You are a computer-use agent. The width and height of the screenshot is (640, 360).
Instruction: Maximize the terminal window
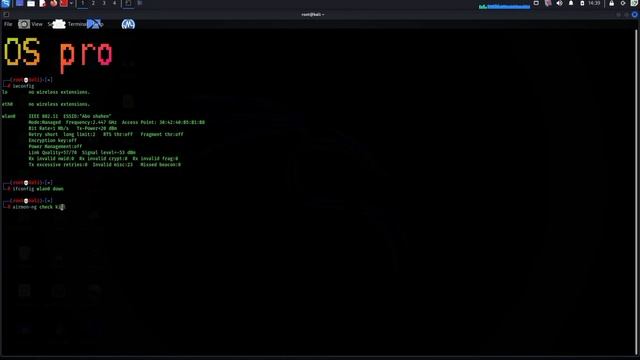coord(627,14)
